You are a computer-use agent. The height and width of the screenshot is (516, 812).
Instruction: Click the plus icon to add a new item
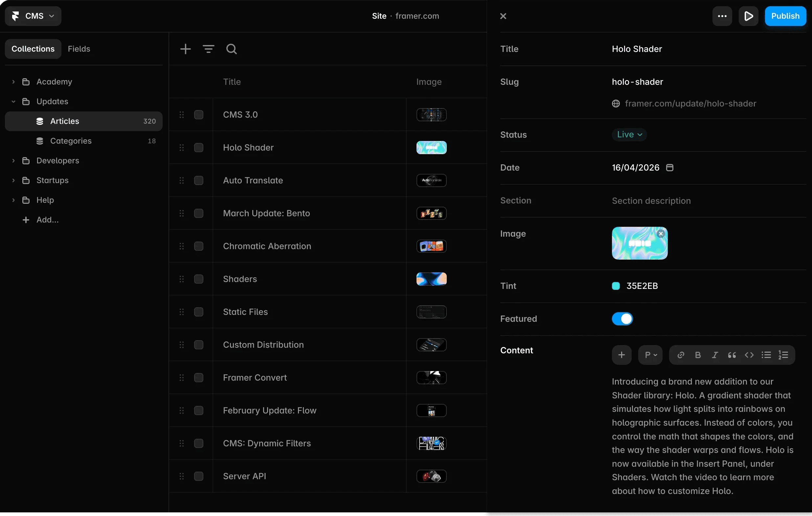click(185, 49)
